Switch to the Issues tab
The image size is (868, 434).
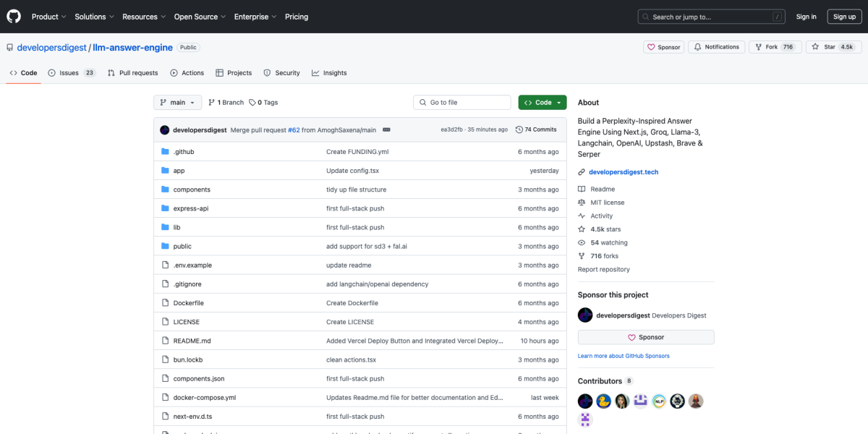click(x=71, y=73)
